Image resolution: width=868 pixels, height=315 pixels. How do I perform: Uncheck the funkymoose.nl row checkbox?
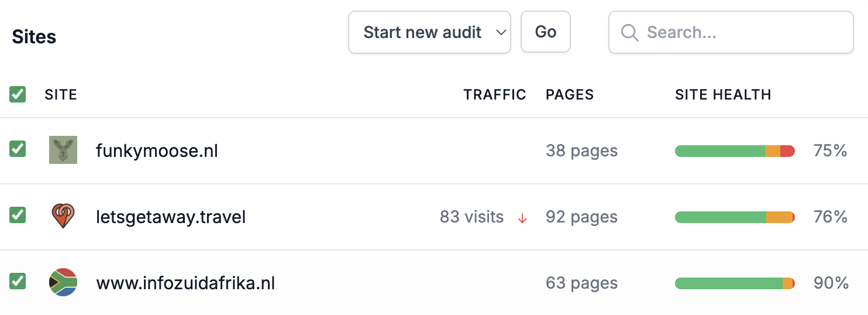tap(18, 149)
